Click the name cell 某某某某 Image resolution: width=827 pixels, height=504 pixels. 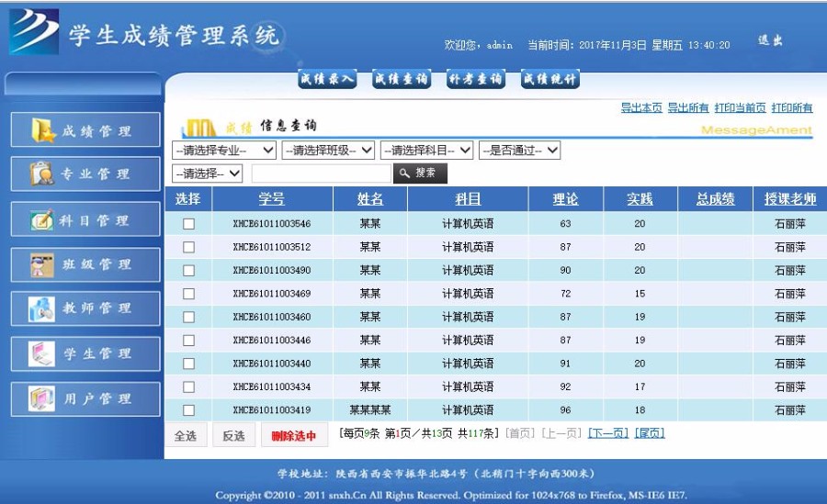point(369,409)
